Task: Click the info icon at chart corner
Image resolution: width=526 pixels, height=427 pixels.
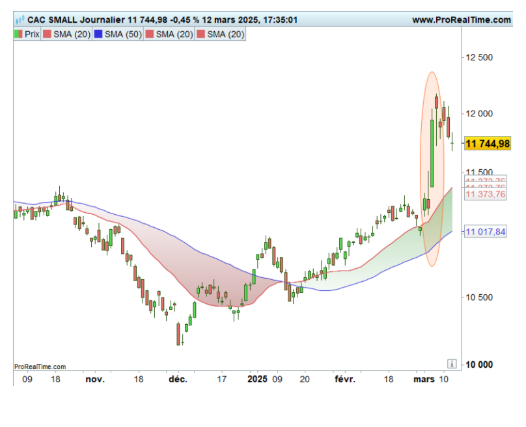Action: click(452, 364)
